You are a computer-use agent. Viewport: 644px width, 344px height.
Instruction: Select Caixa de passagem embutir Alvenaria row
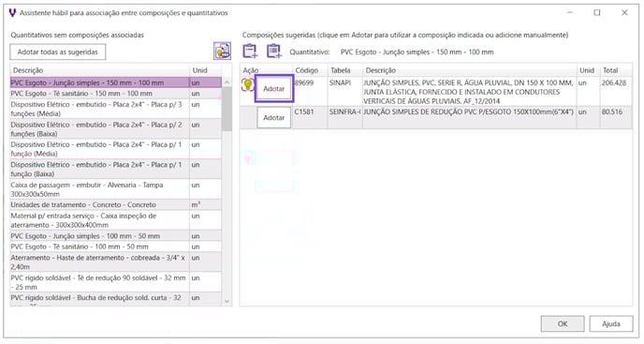tap(116, 189)
